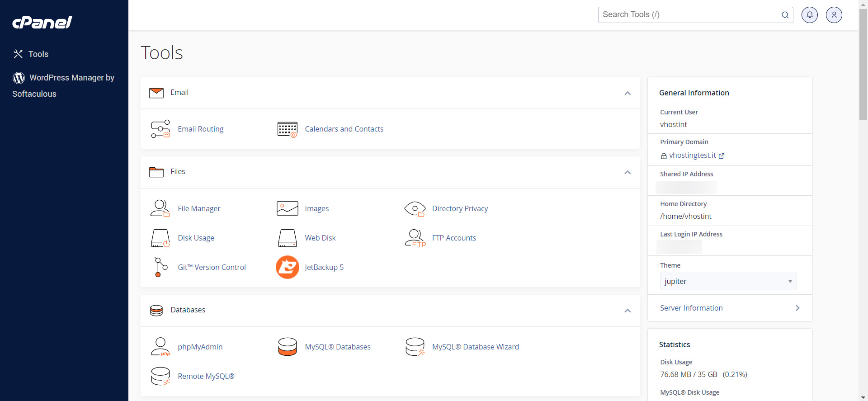Open the Directory Privacy link
This screenshot has height=401, width=868.
[x=460, y=208]
